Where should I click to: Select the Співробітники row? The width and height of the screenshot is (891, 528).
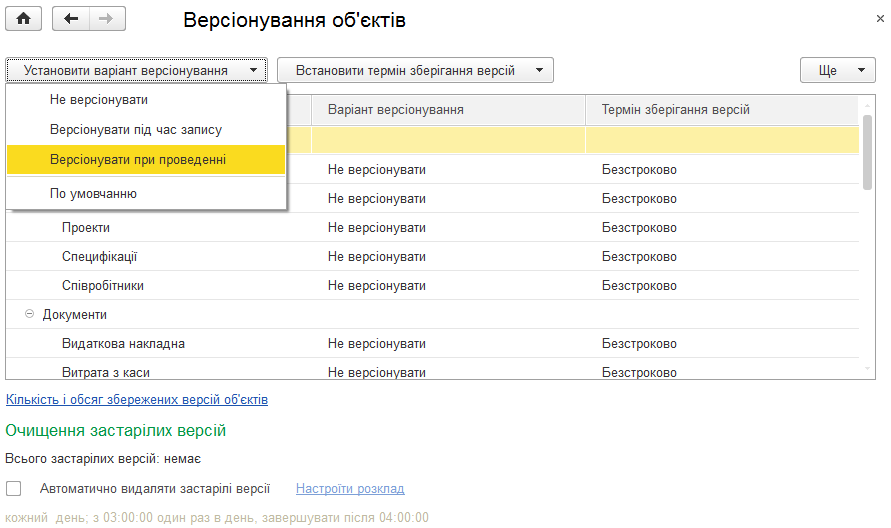click(432, 285)
